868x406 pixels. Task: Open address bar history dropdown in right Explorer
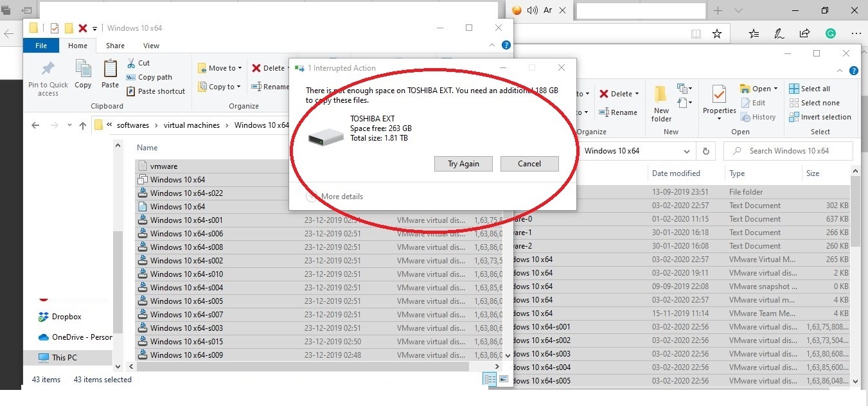tap(687, 151)
